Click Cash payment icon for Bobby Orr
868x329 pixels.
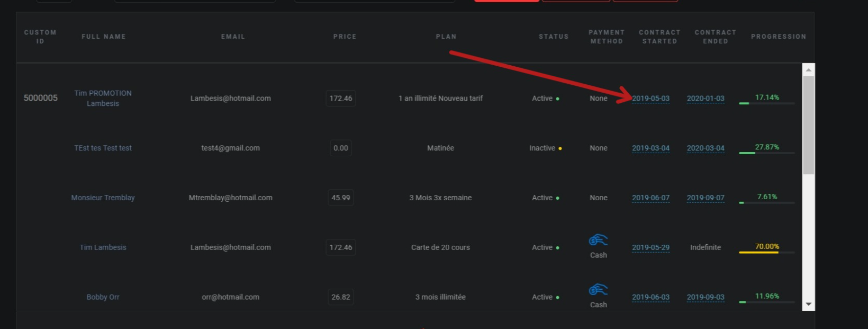(598, 290)
